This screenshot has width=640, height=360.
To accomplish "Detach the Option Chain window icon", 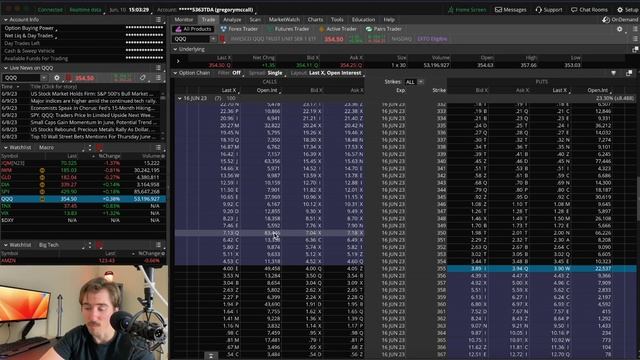I will tap(629, 73).
